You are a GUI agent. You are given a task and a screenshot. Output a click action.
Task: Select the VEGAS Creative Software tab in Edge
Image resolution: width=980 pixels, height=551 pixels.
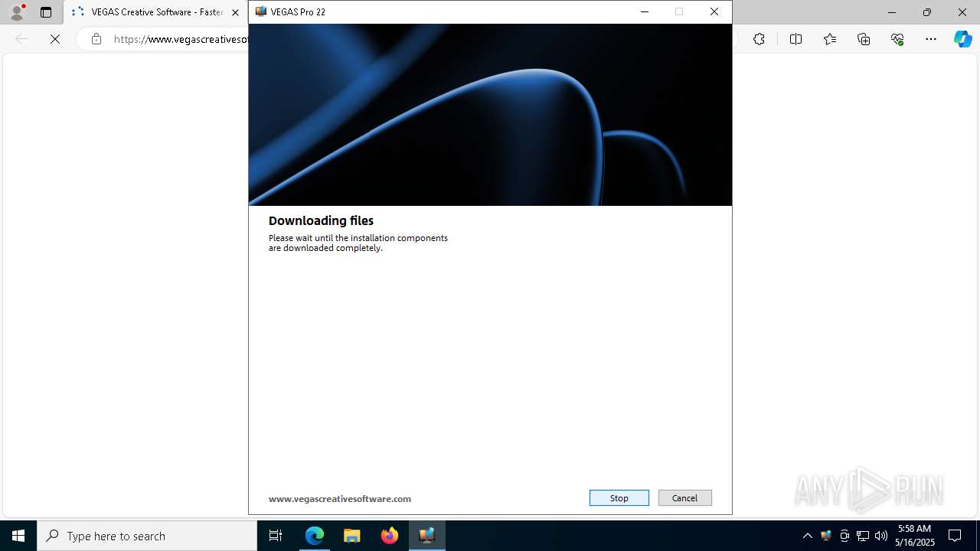pos(156,12)
